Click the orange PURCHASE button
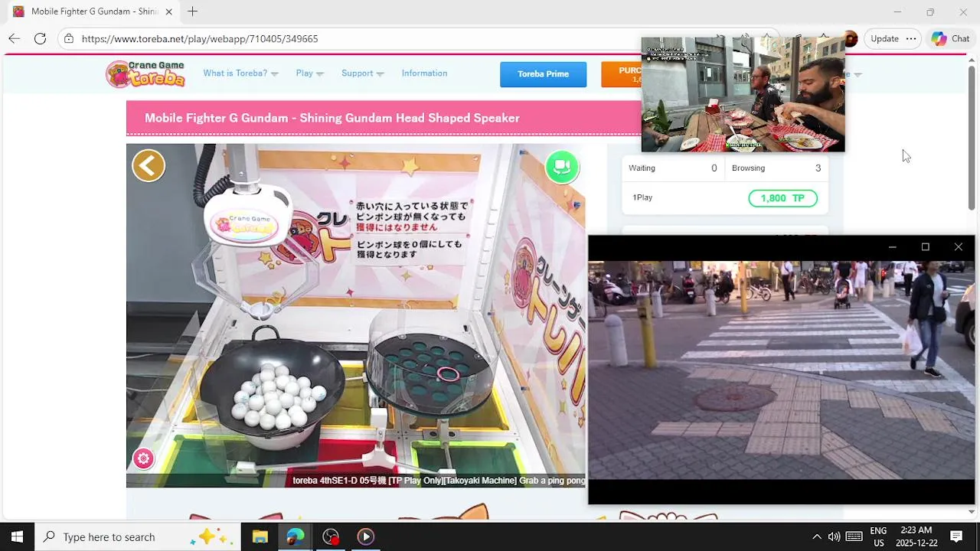This screenshot has height=551, width=980. click(x=621, y=74)
